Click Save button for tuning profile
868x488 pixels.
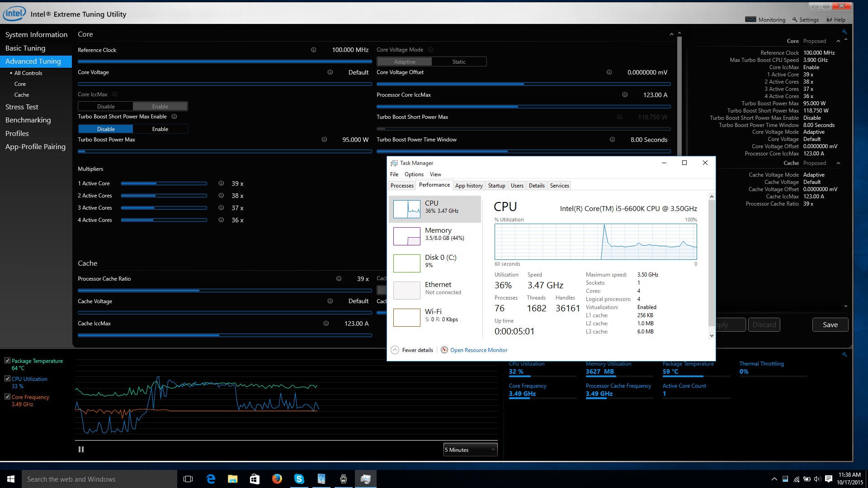coord(830,325)
